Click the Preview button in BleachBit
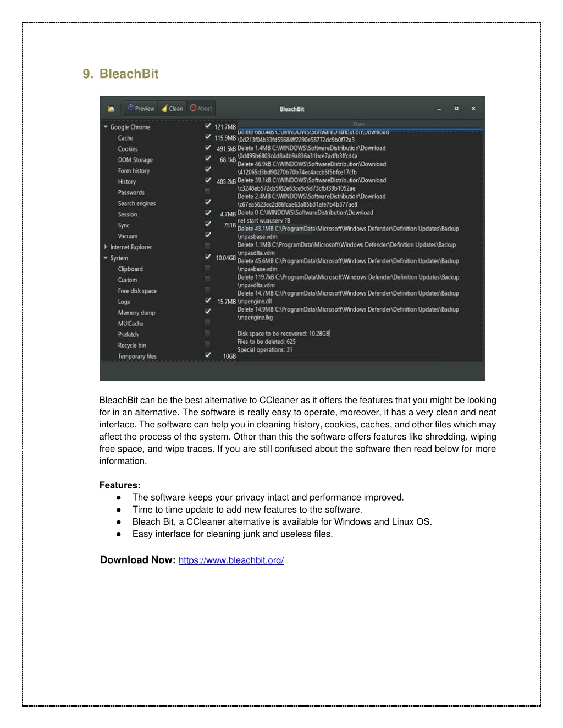Image resolution: width=563 pixels, height=728 pixels. coord(141,108)
